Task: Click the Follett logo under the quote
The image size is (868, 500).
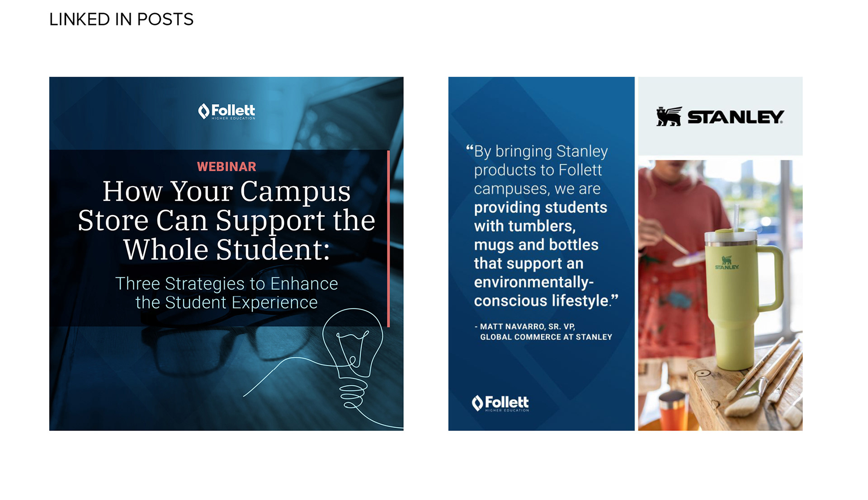Action: click(x=500, y=403)
